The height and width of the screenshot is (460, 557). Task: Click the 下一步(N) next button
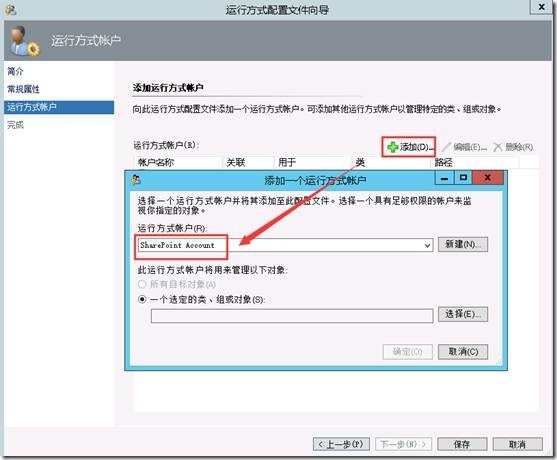[x=403, y=444]
